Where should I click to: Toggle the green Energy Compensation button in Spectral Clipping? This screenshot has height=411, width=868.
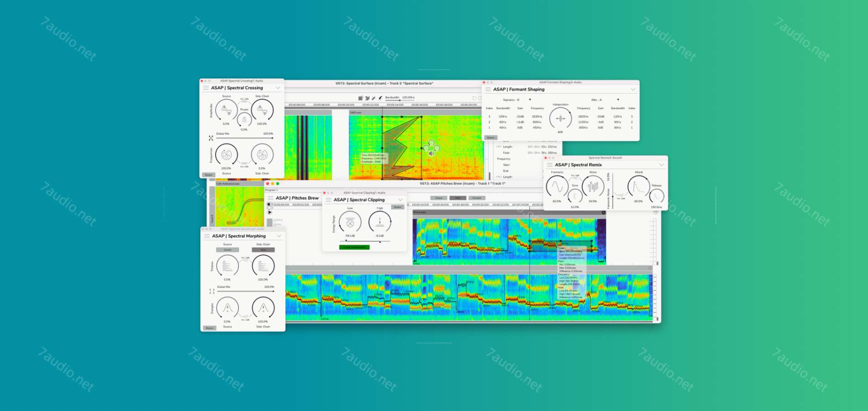click(x=354, y=247)
